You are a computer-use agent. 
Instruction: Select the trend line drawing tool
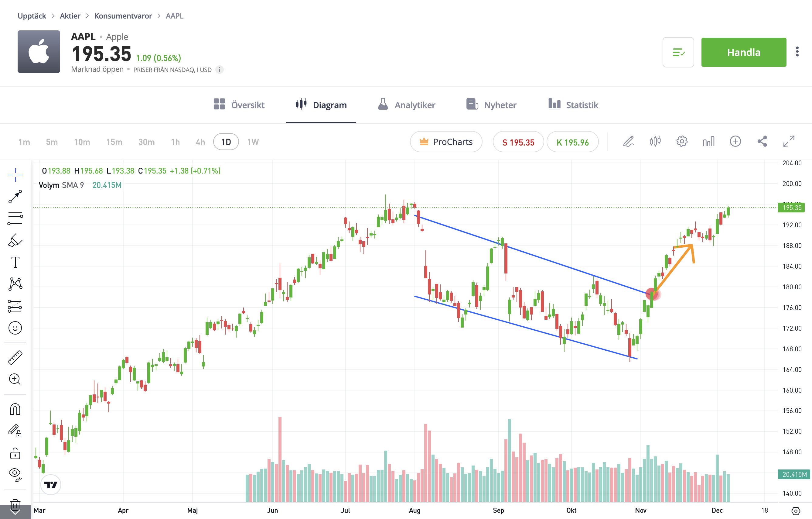15,197
